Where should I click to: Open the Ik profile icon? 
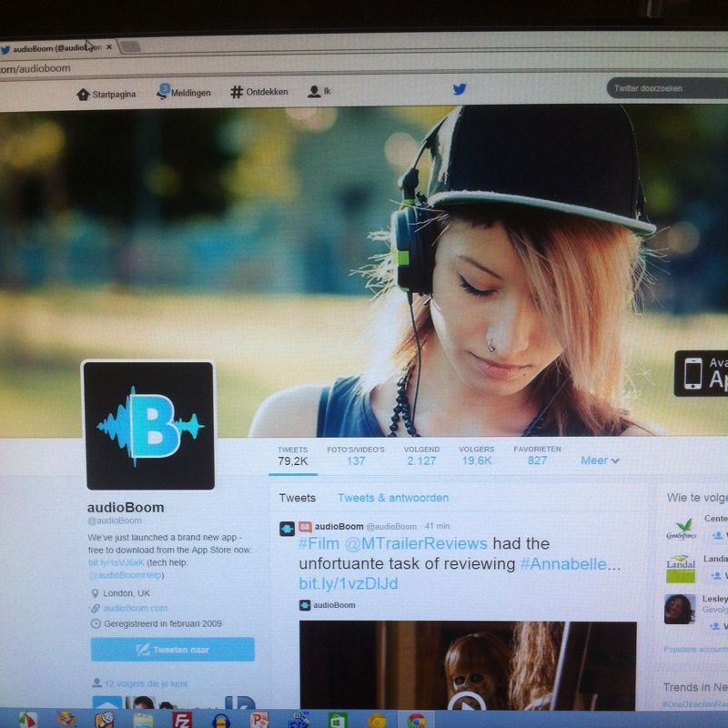314,92
